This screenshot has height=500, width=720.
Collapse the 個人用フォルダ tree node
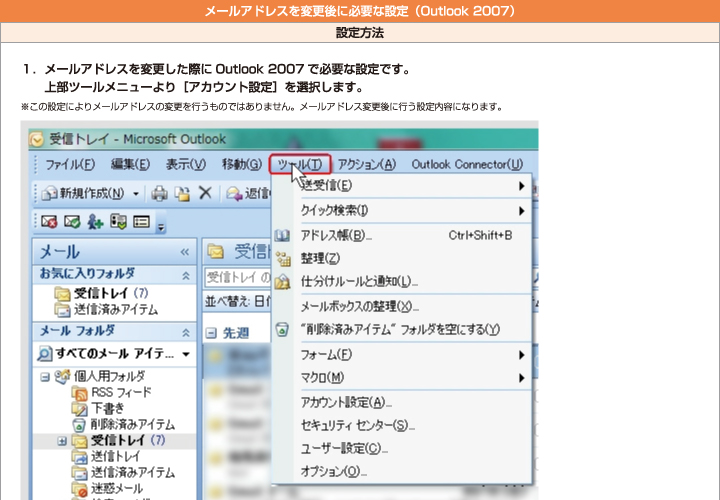click(x=45, y=377)
